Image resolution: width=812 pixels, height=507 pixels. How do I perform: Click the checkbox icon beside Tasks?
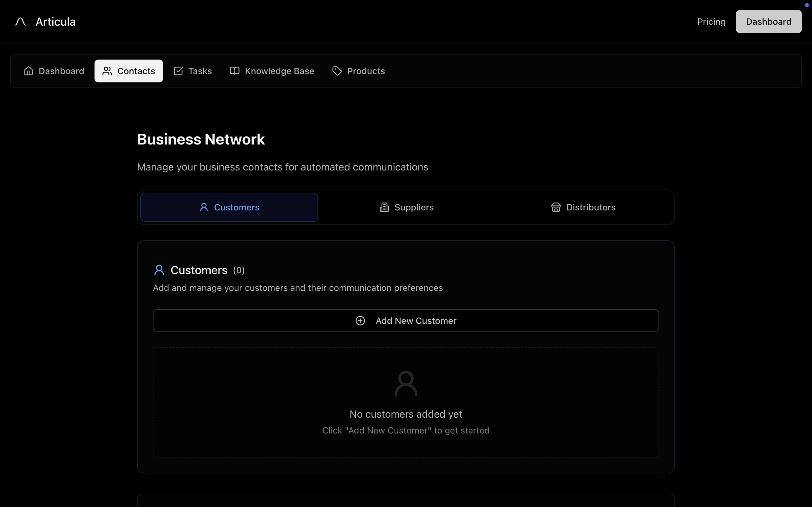(178, 71)
